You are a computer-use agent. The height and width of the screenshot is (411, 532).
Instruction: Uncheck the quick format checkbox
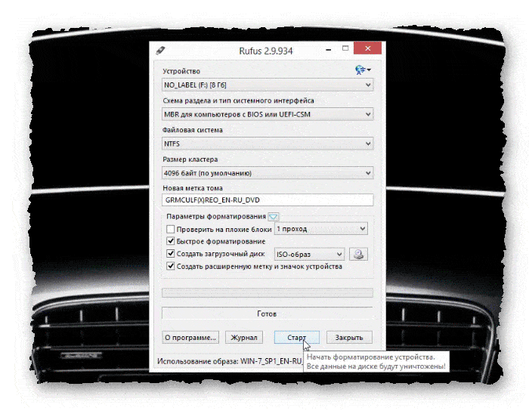(171, 241)
